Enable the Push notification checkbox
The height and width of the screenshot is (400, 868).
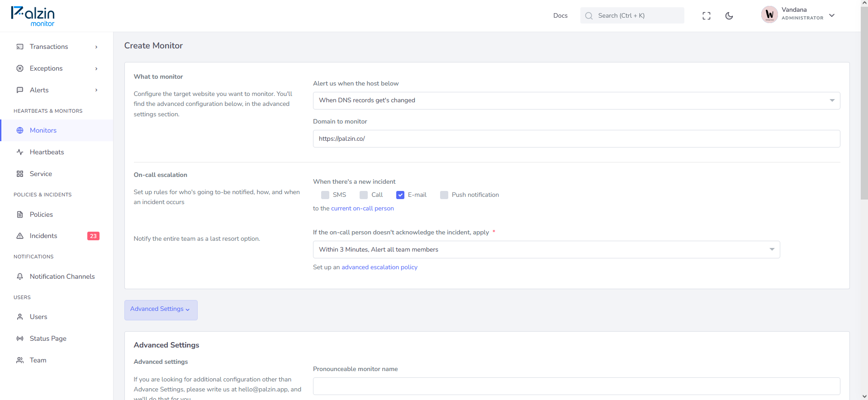pos(444,195)
